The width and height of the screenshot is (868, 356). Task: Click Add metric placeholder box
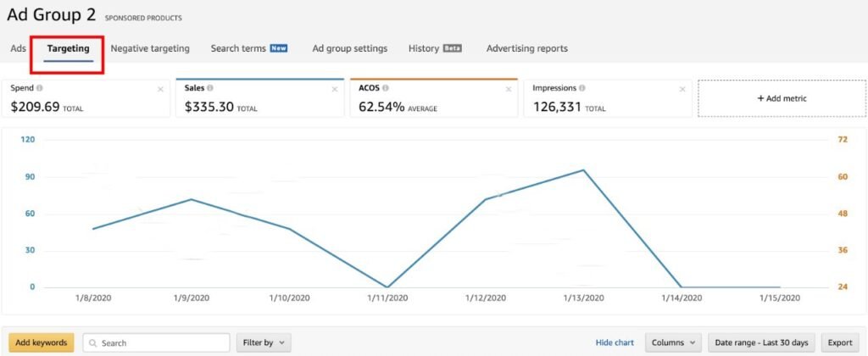pyautogui.click(x=782, y=98)
